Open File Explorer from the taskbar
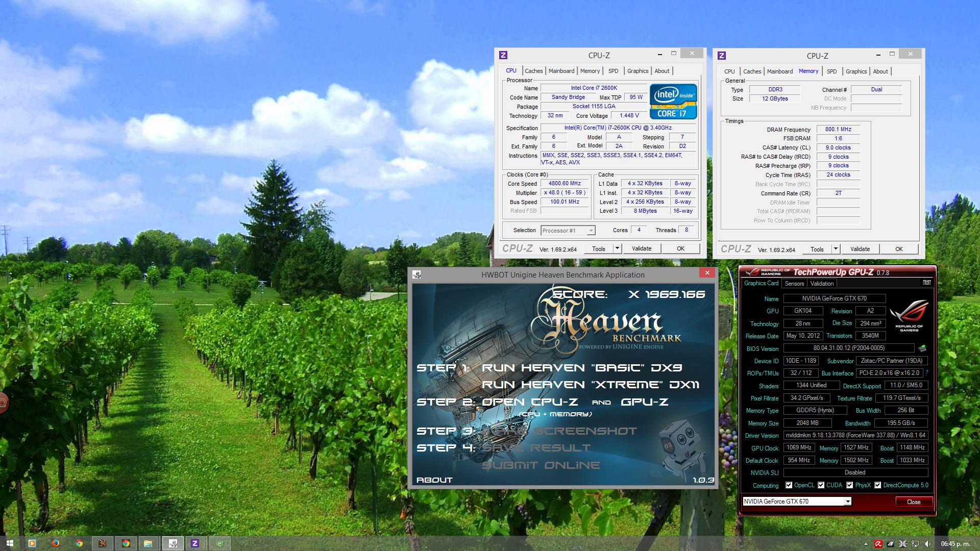 click(x=148, y=543)
